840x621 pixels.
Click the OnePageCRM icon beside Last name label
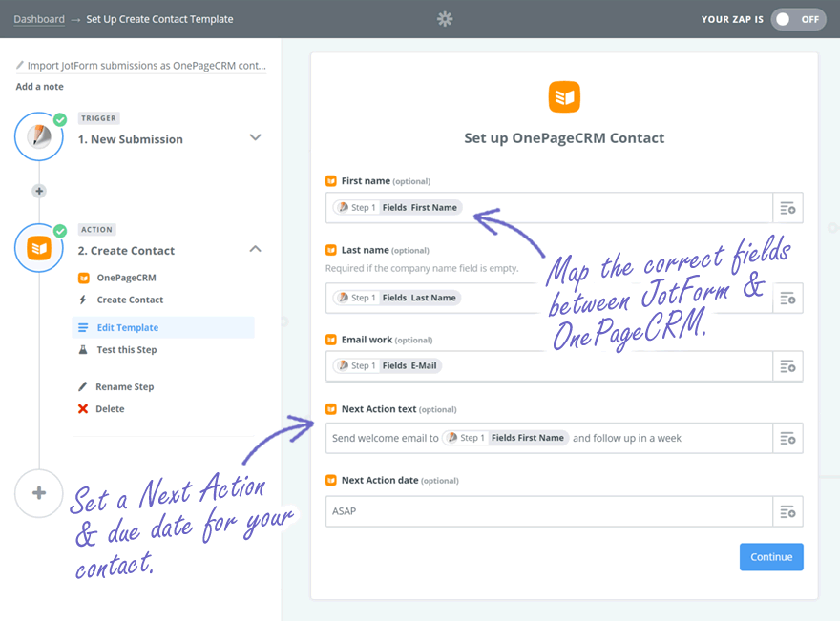click(331, 250)
